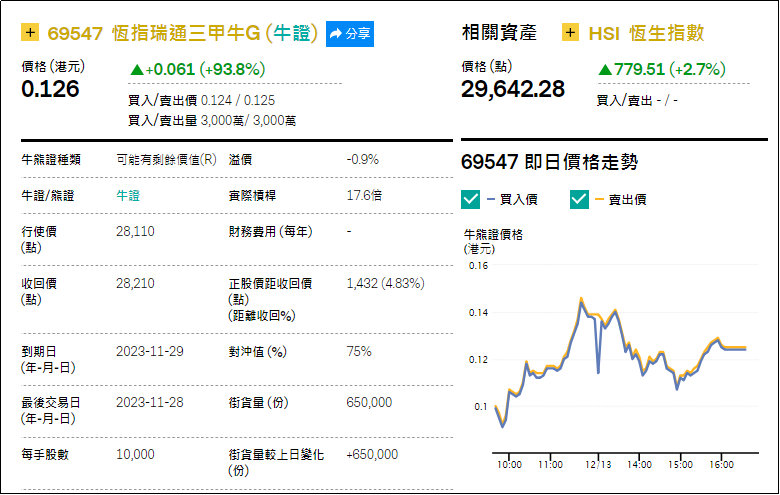
Task: Open 69547 恆指瑞通三甲牛G title link
Action: pos(183,33)
